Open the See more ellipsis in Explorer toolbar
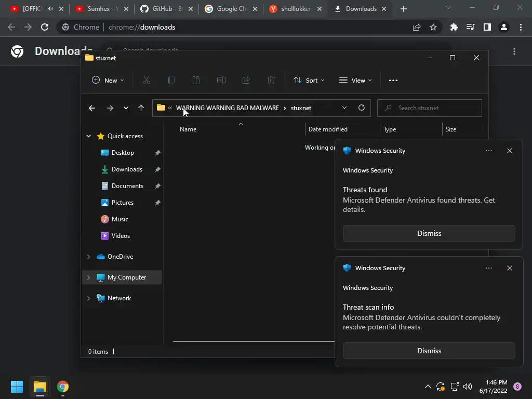This screenshot has height=399, width=532. [x=393, y=81]
